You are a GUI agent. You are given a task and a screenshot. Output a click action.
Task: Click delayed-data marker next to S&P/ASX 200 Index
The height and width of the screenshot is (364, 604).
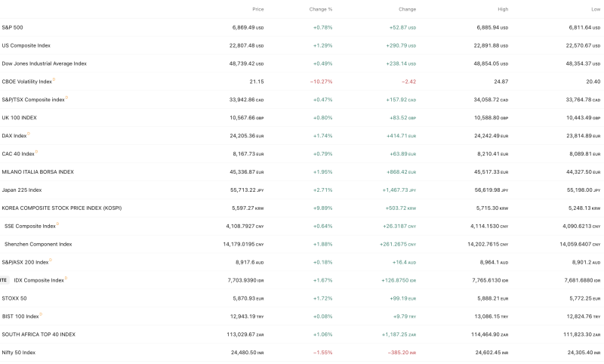51,260
